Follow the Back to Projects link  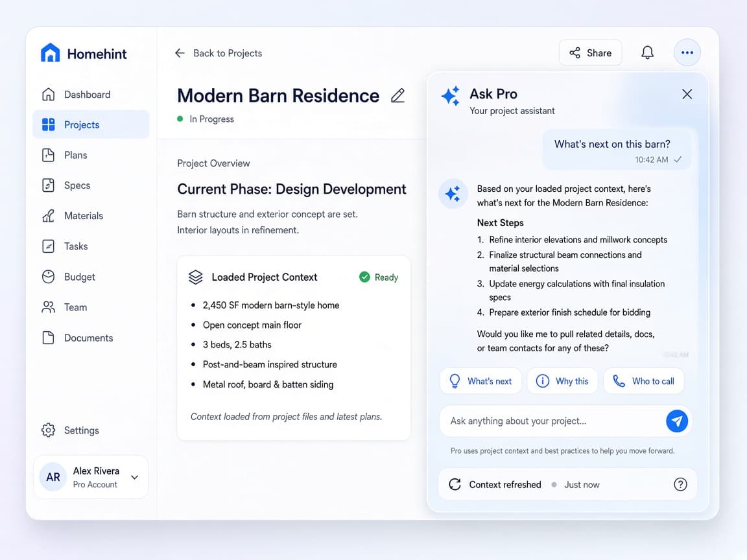(x=228, y=53)
